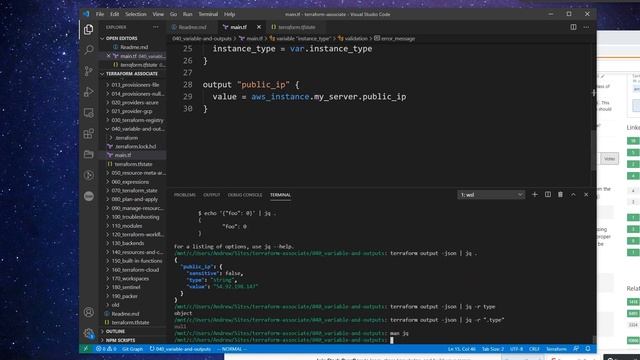Open Explorer panel More Actions ellipsis
Screen dimensions: 640x360
point(156,27)
